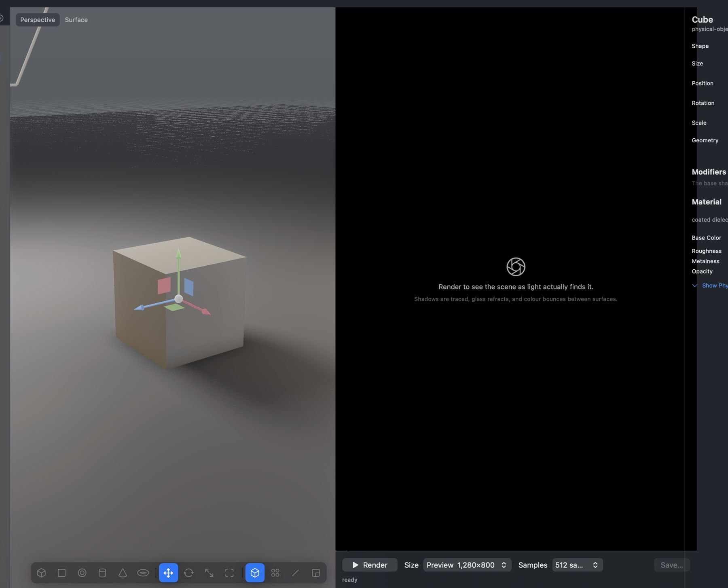The image size is (728, 588).
Task: Switch to Perspective view tab
Action: [38, 20]
